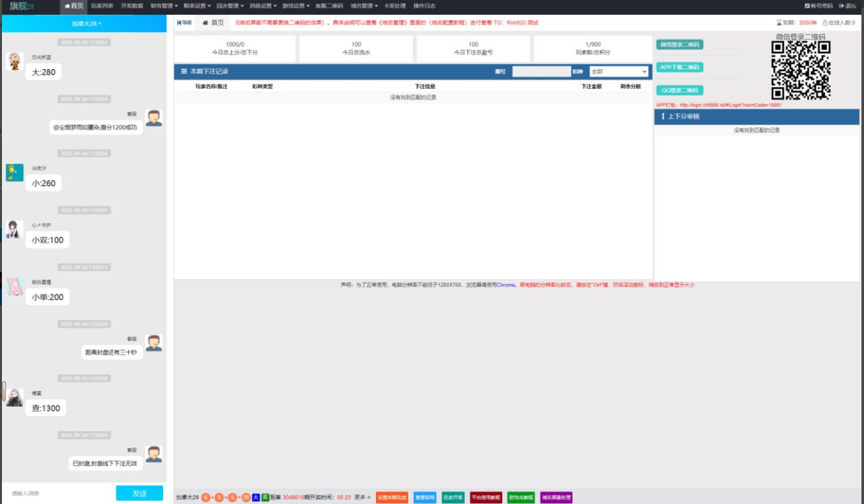This screenshot has height=504, width=864.
Task: Select the 首页 breadcrumb tab
Action: pos(214,23)
